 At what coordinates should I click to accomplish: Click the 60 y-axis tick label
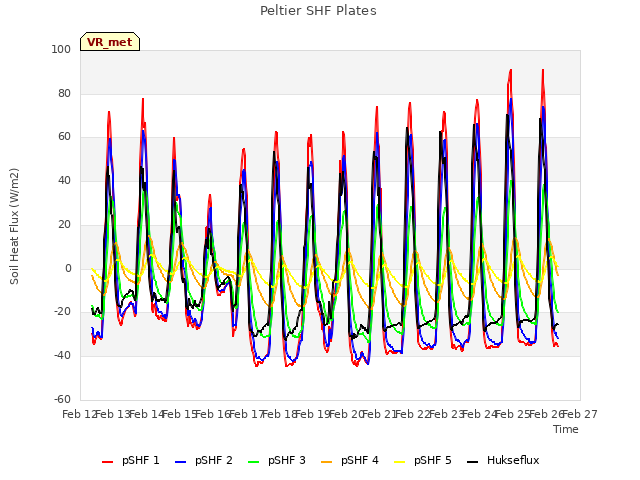pos(64,137)
